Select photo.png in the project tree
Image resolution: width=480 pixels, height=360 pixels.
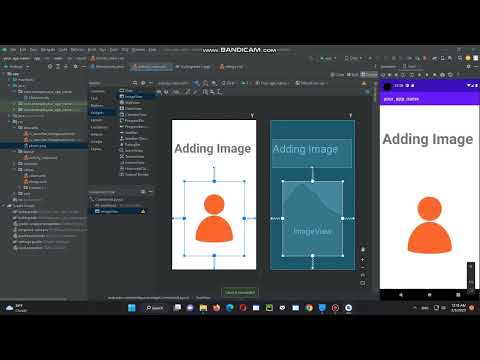[37, 146]
